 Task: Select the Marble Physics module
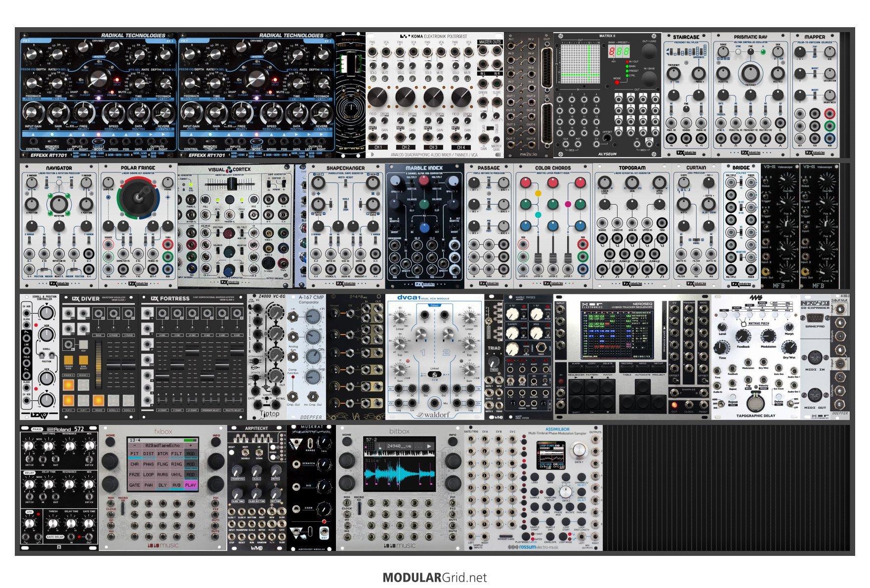click(528, 357)
